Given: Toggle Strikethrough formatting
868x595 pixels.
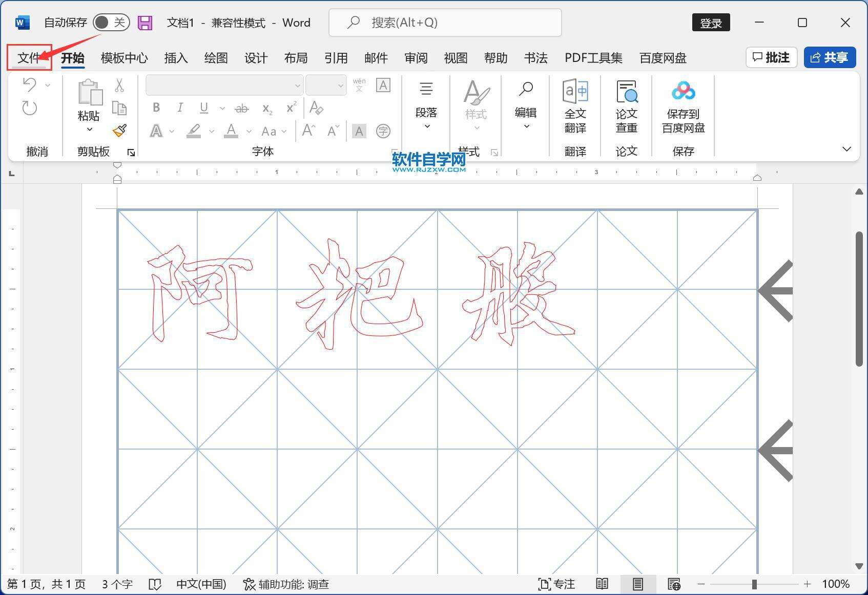Looking at the screenshot, I should pyautogui.click(x=241, y=108).
